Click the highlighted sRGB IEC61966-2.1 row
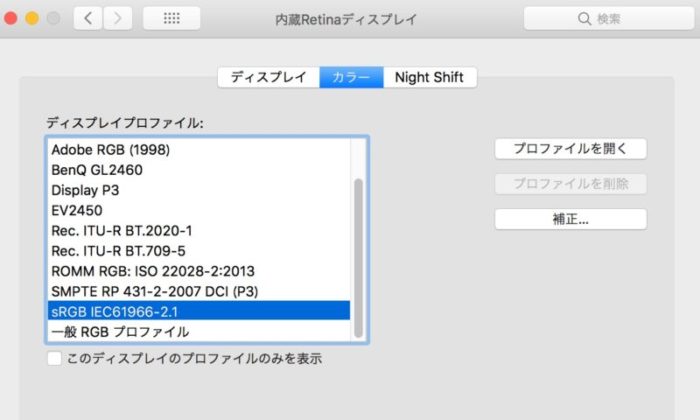Screen dimensions: 700x420 tap(199, 311)
